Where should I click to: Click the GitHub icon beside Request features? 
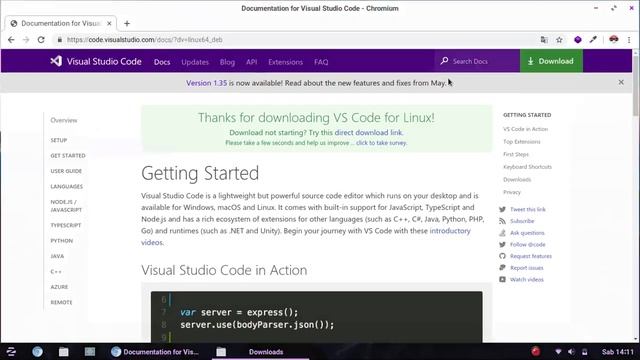click(502, 256)
